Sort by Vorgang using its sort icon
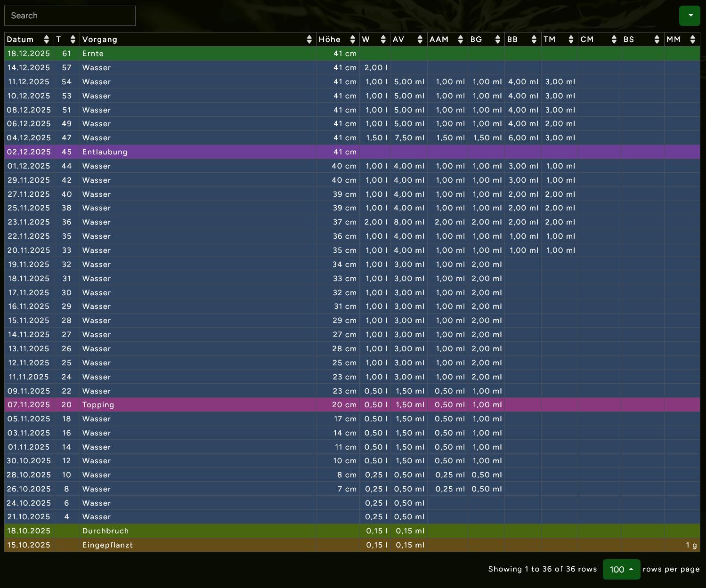This screenshot has width=706, height=588. 309,40
